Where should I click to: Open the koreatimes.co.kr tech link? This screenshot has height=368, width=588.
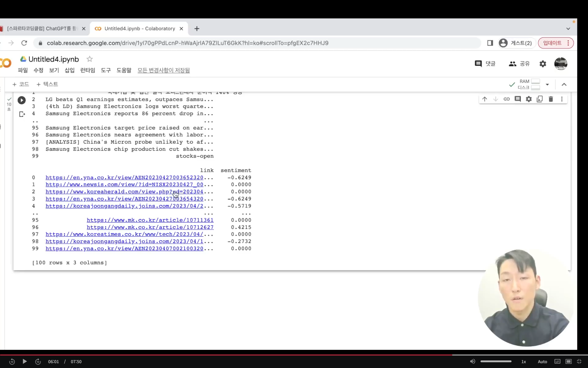pyautogui.click(x=124, y=234)
